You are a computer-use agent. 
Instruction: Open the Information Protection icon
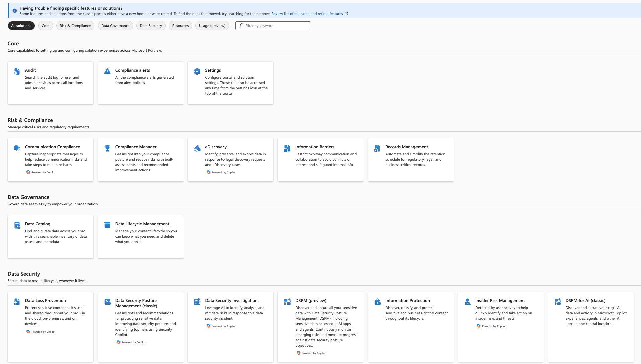point(377,302)
